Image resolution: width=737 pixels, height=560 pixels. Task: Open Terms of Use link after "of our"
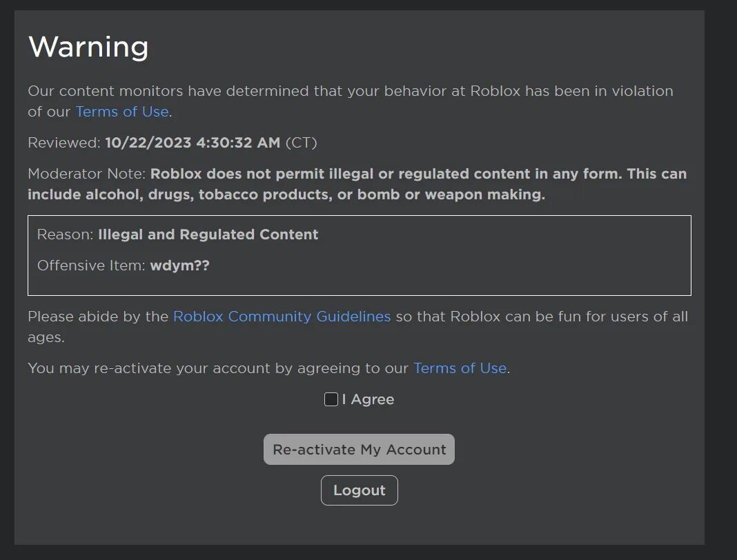coord(122,112)
